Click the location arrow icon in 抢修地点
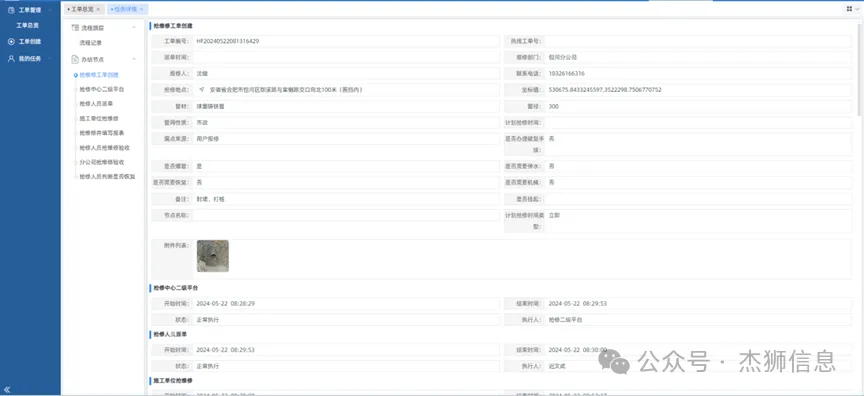Viewport: 864px width, 396px height. (x=202, y=89)
